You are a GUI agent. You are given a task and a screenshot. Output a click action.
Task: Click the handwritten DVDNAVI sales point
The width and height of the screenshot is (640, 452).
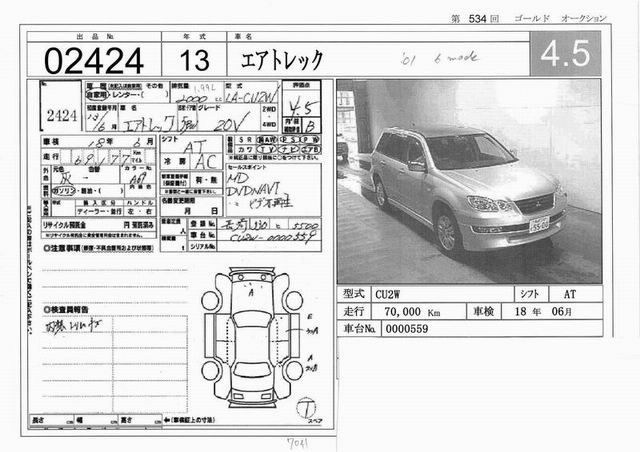coord(253,190)
